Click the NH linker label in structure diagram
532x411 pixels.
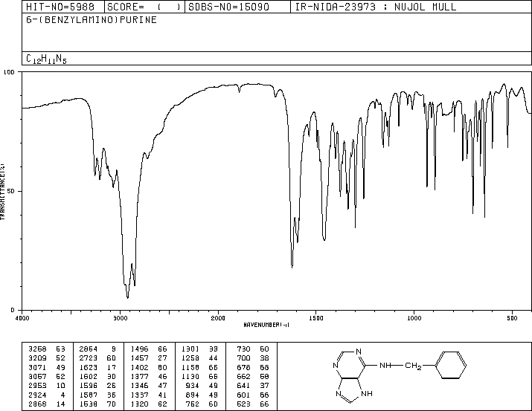click(385, 366)
